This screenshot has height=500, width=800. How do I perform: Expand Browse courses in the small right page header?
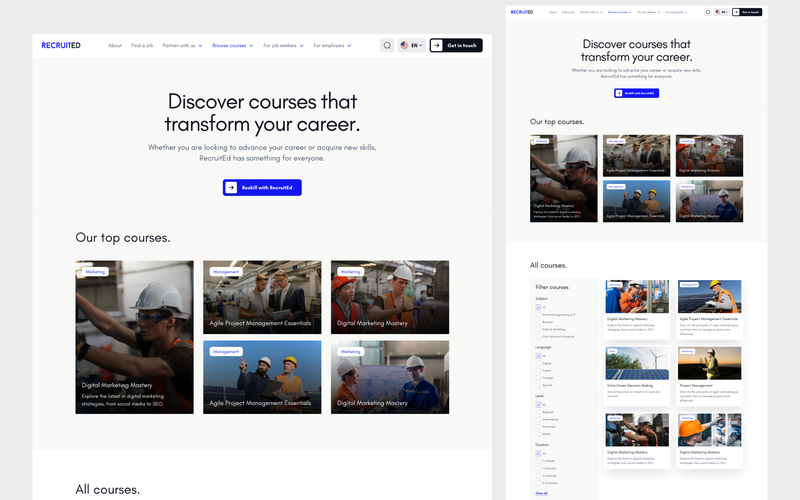[619, 12]
